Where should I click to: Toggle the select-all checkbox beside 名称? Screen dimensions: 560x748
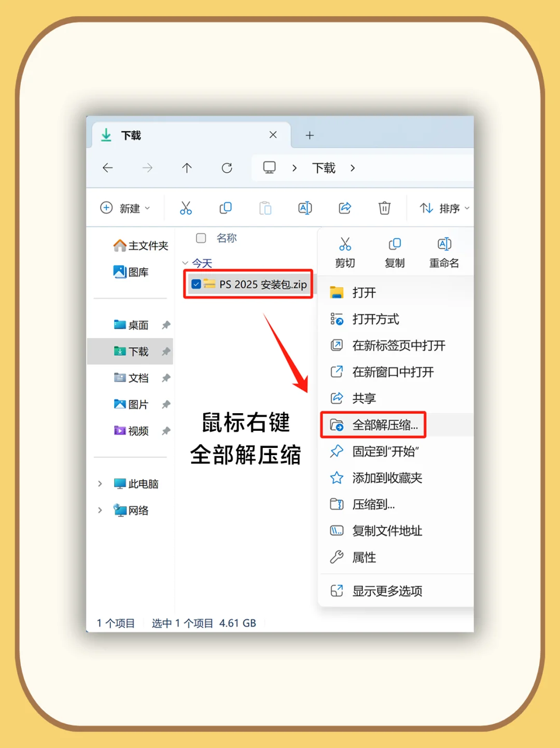201,238
